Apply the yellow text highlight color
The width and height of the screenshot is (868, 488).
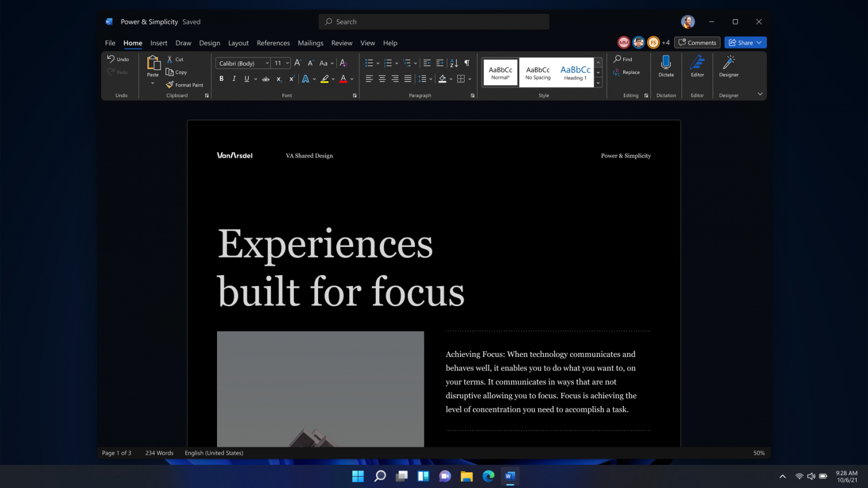click(324, 79)
